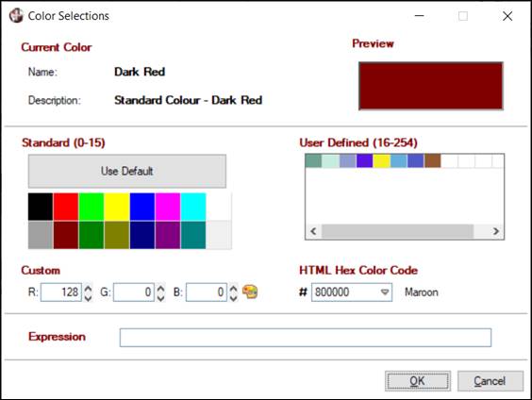The height and width of the screenshot is (400, 532).
Task: Pick the yellow user defined swatch
Action: pos(382,160)
